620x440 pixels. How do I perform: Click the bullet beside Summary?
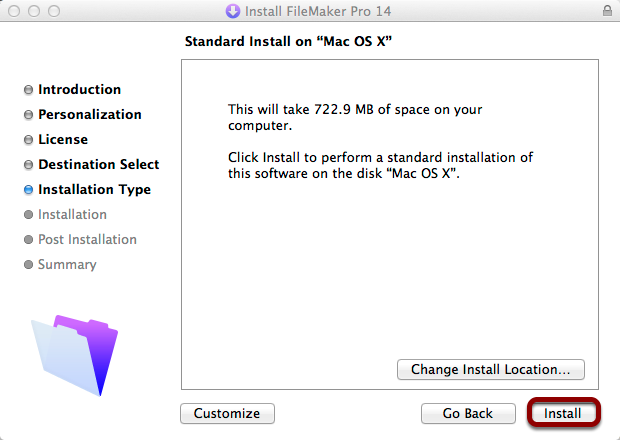(x=28, y=264)
